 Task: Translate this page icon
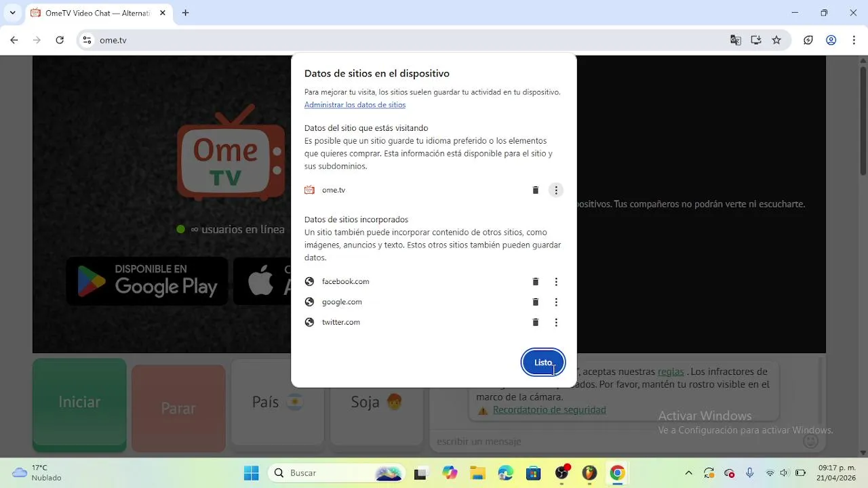pos(736,40)
